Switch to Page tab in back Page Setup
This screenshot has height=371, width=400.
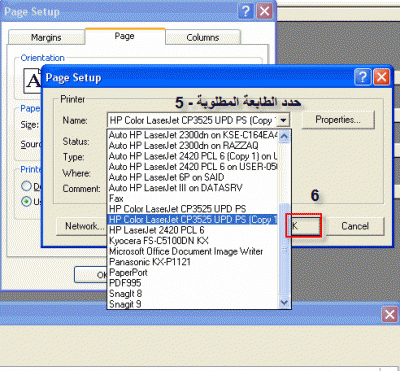pos(125,36)
